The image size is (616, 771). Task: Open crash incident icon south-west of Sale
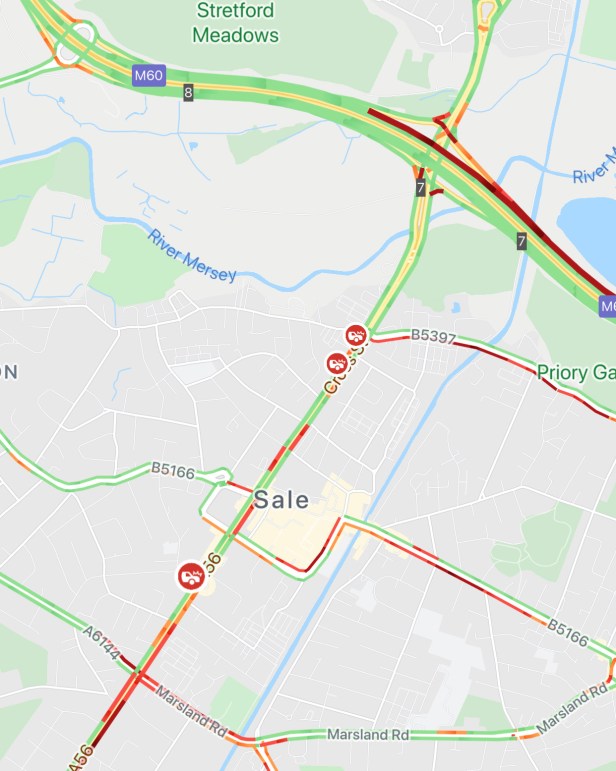[x=191, y=576]
